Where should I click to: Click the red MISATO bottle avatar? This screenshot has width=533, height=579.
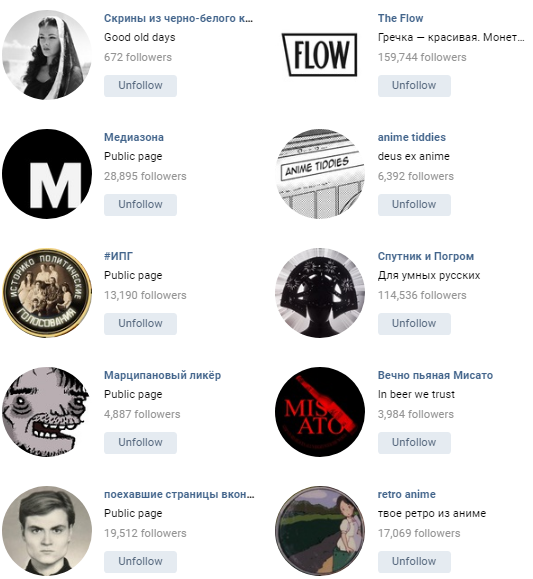pyautogui.click(x=320, y=412)
